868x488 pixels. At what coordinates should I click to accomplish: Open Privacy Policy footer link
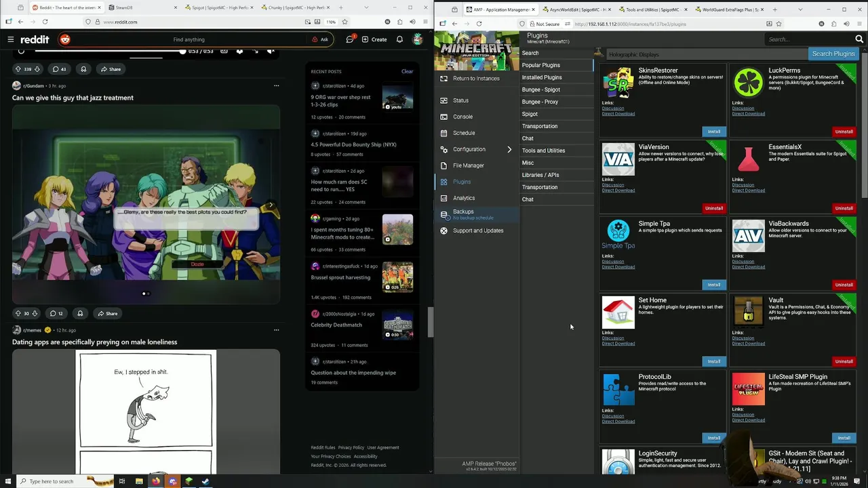coord(351,447)
